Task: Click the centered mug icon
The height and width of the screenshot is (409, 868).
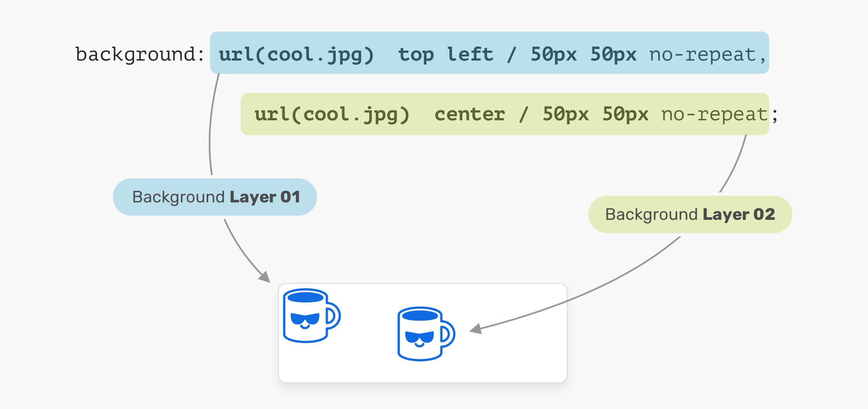Action: (x=426, y=334)
